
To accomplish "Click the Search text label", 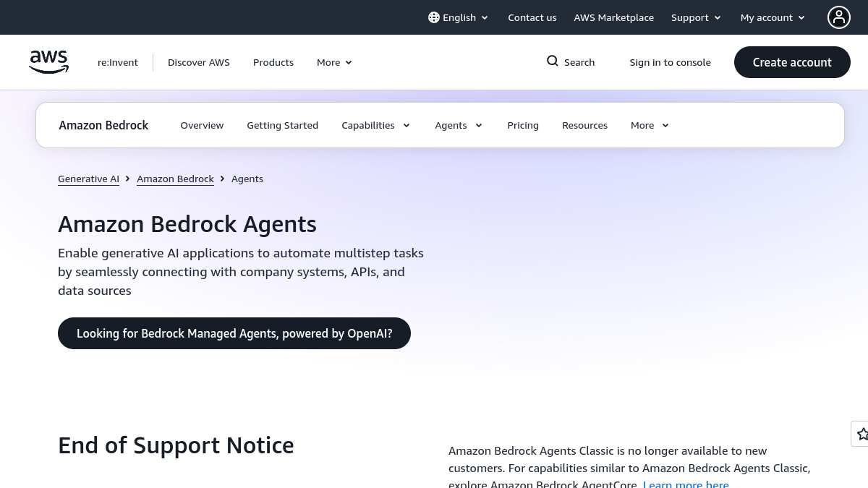I will [579, 62].
